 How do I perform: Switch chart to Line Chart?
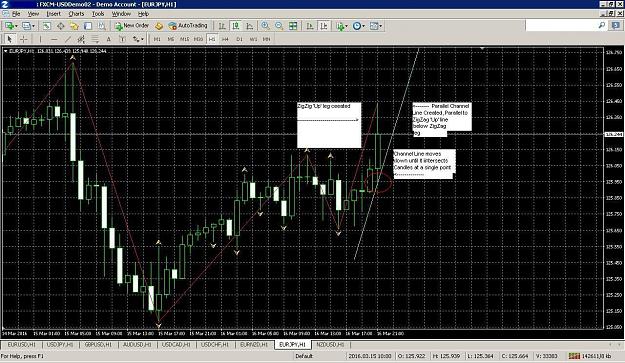click(250, 26)
